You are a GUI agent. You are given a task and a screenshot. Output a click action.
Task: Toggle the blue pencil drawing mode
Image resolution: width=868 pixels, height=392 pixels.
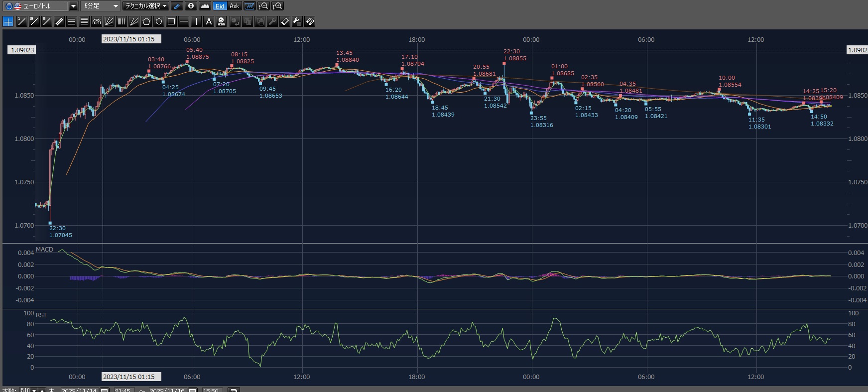coord(177,6)
